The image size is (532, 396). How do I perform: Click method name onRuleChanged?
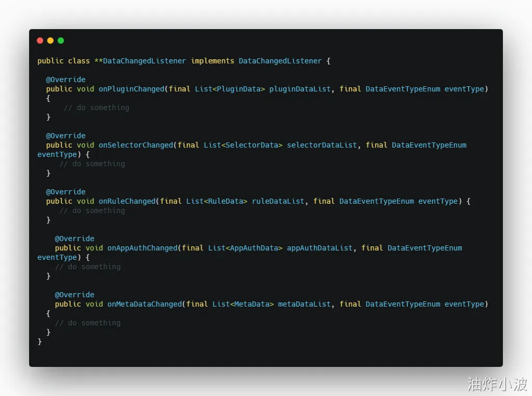127,201
